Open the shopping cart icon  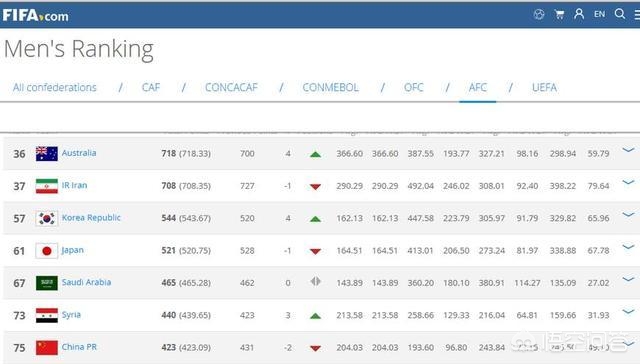coord(559,15)
